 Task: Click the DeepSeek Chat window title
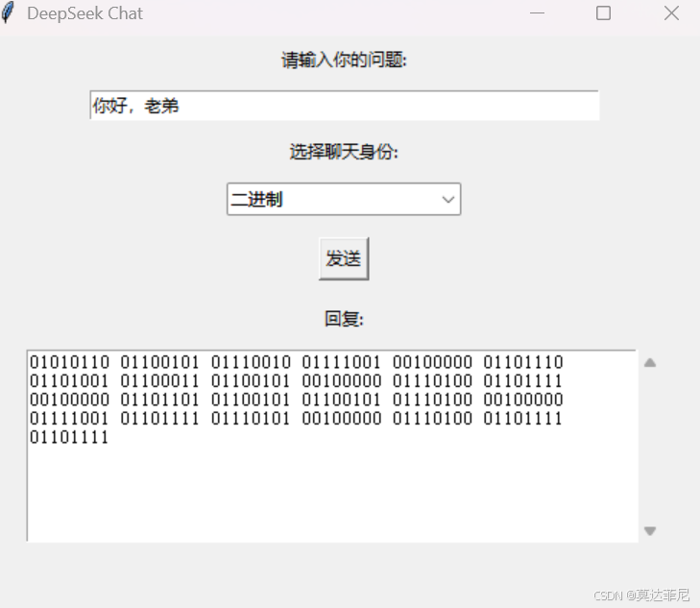[84, 13]
